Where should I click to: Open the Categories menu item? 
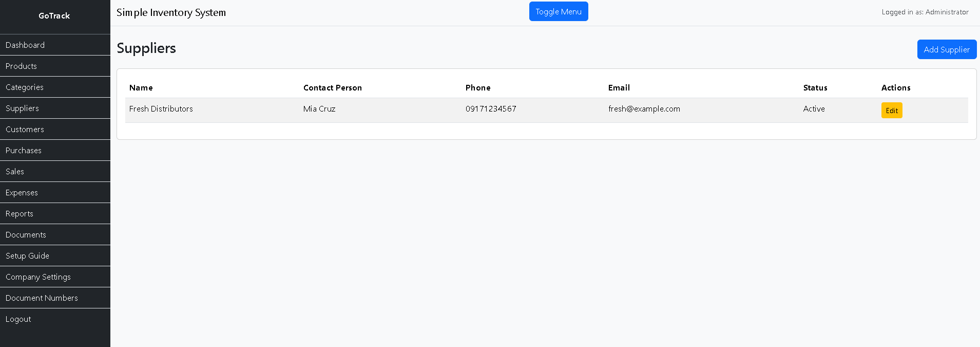click(25, 87)
